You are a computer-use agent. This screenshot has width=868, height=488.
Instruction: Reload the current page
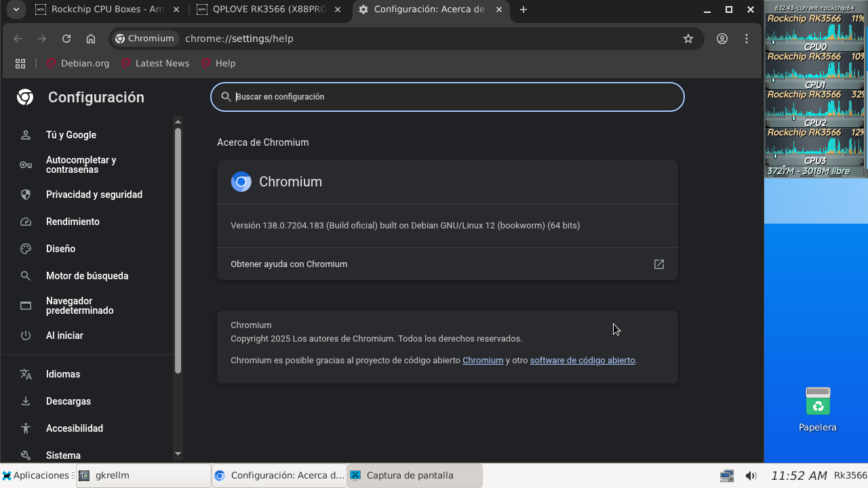point(66,39)
